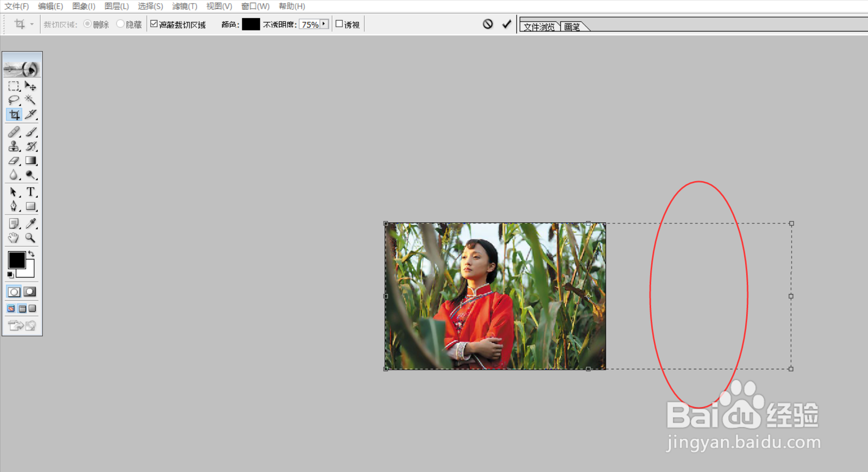Image resolution: width=868 pixels, height=472 pixels.
Task: Select the Path Selection tool
Action: [x=14, y=192]
